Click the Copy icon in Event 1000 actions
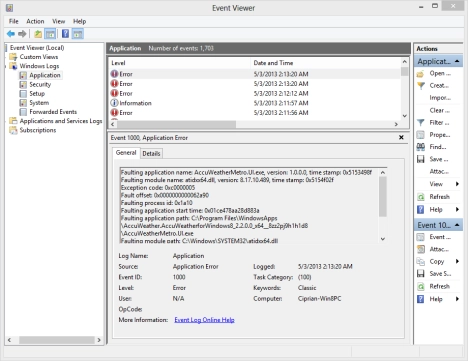468x361 pixels. tap(421, 261)
